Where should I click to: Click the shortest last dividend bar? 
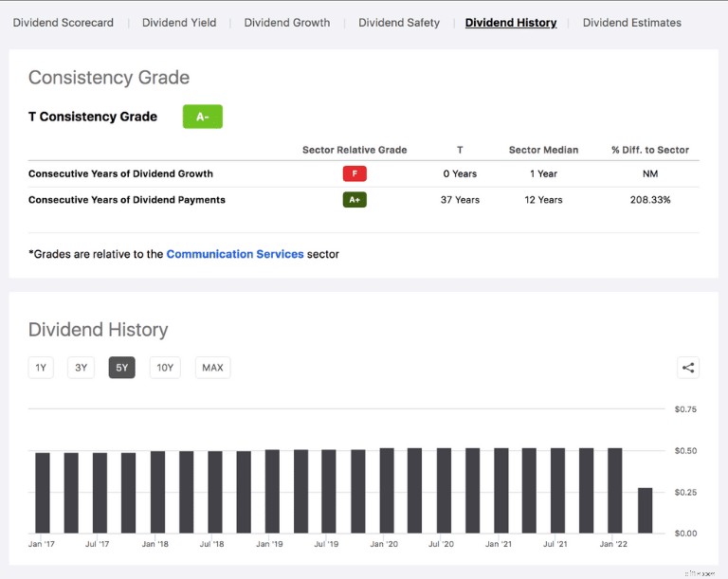645,510
